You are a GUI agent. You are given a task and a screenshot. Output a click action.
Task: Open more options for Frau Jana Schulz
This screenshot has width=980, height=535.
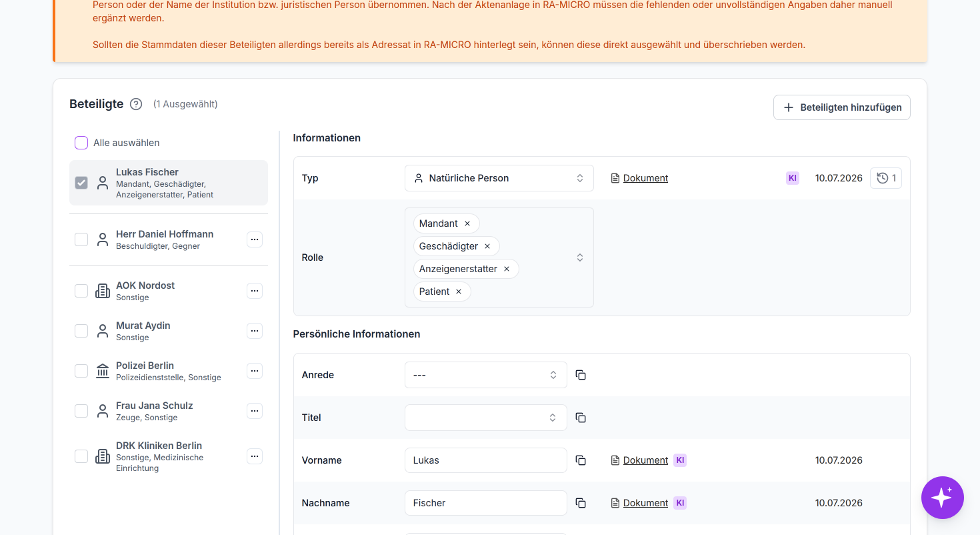coord(255,411)
